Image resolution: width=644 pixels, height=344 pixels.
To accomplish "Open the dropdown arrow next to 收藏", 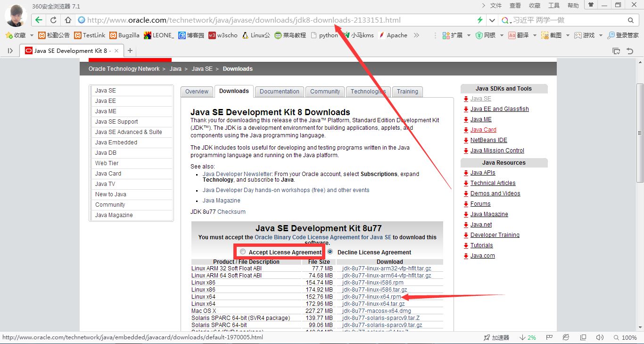I will tap(32, 35).
